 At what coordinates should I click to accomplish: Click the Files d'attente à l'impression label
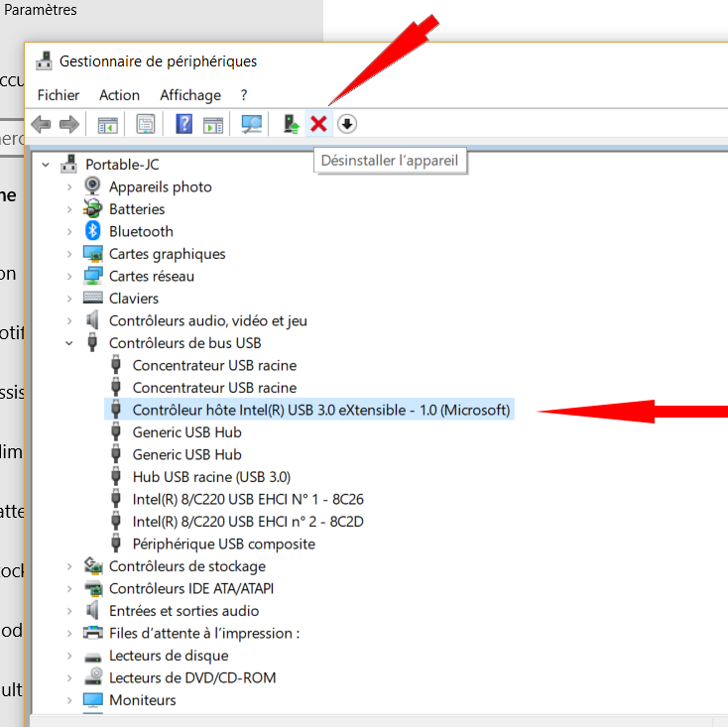(x=204, y=633)
